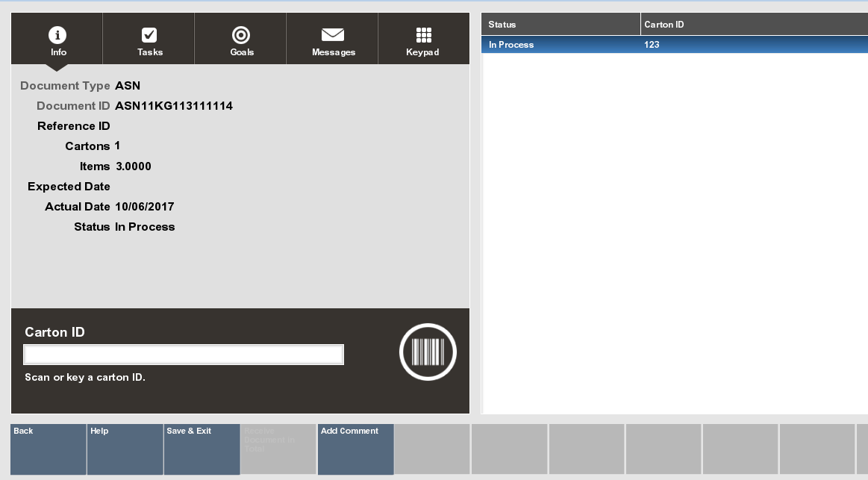Click the Document ID value ASN11KG113111114
Image resolution: width=868 pixels, height=480 pixels.
[x=174, y=106]
